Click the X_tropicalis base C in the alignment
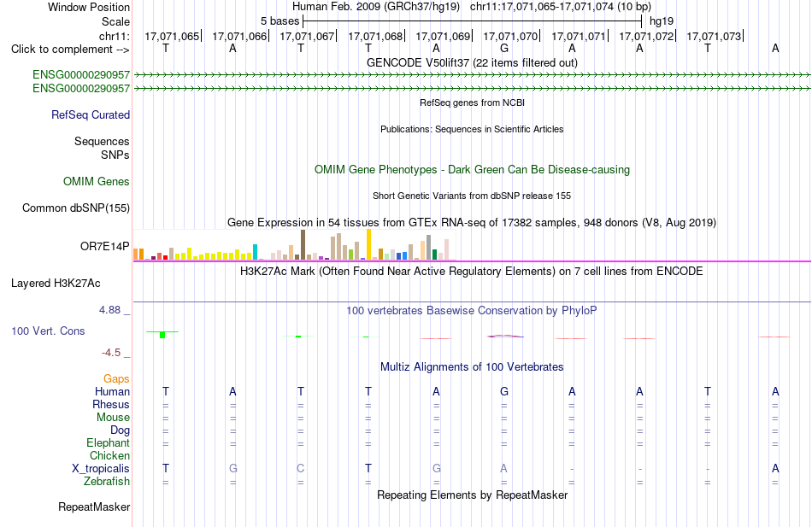The width and height of the screenshot is (812, 527). click(300, 469)
